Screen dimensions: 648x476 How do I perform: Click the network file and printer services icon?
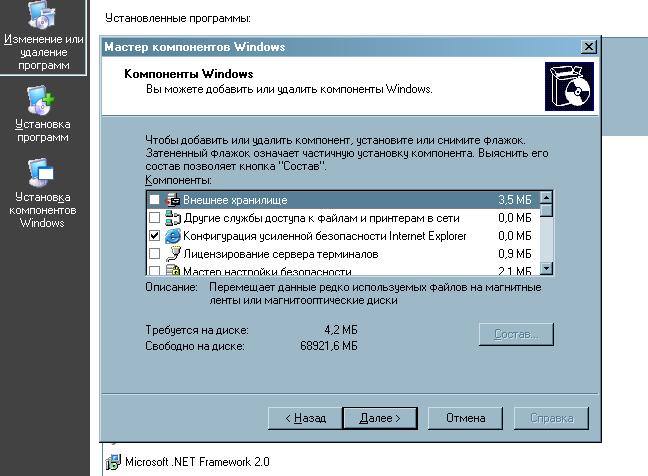coord(173,218)
